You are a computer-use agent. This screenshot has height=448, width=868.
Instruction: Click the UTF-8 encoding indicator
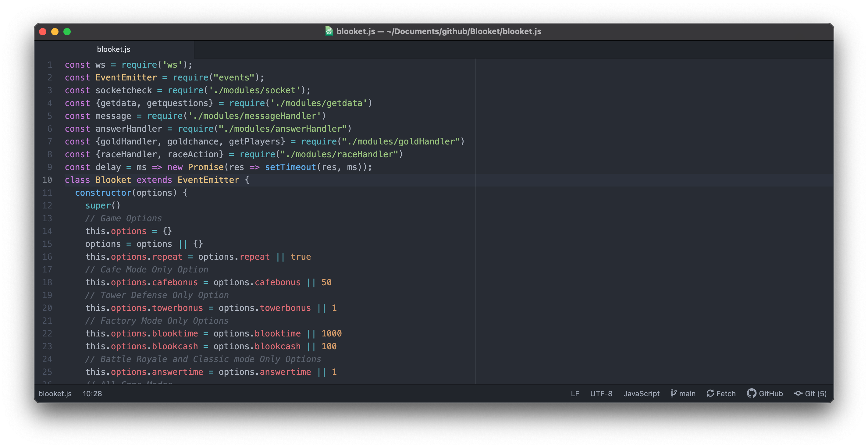pyautogui.click(x=601, y=393)
